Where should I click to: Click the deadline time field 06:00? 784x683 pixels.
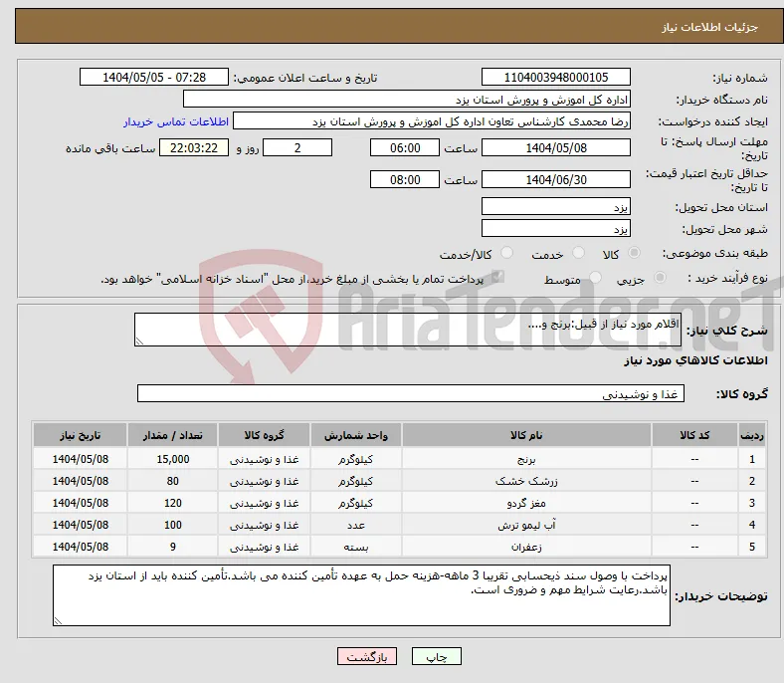405,147
